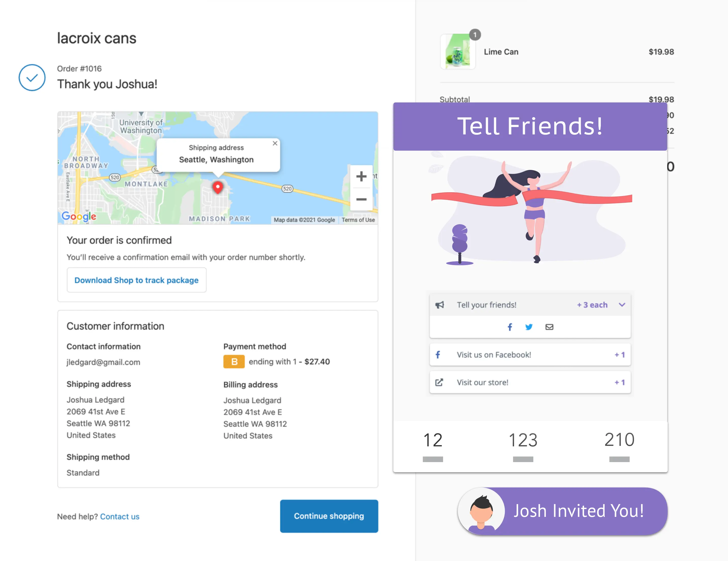Click the external link icon beside Visit our store
The width and height of the screenshot is (728, 561).
coord(439,382)
